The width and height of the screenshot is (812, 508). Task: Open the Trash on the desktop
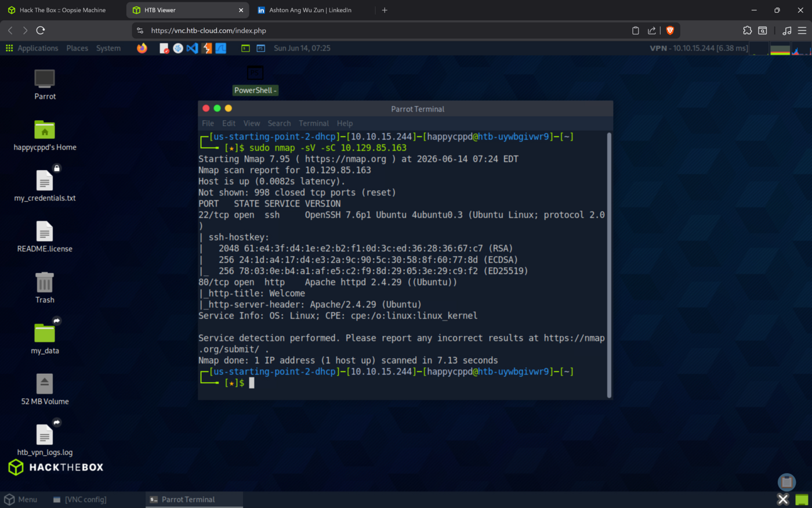tap(45, 287)
